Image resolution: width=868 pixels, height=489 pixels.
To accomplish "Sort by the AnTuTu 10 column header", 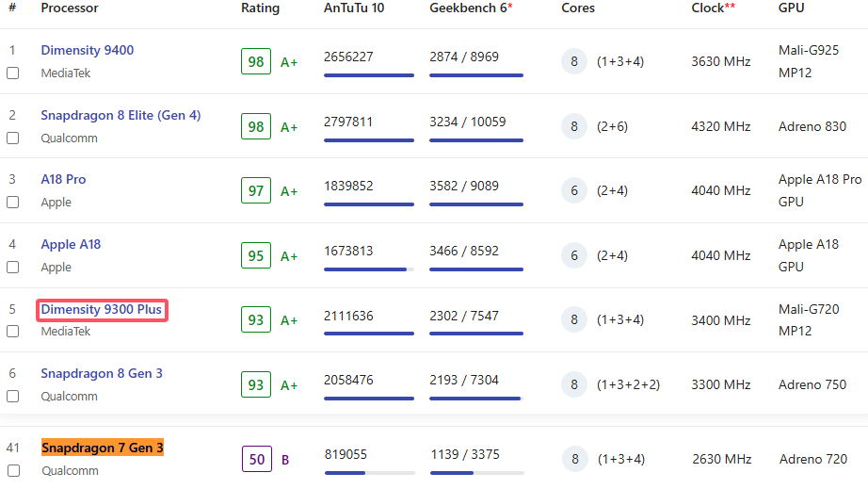I will tap(353, 8).
